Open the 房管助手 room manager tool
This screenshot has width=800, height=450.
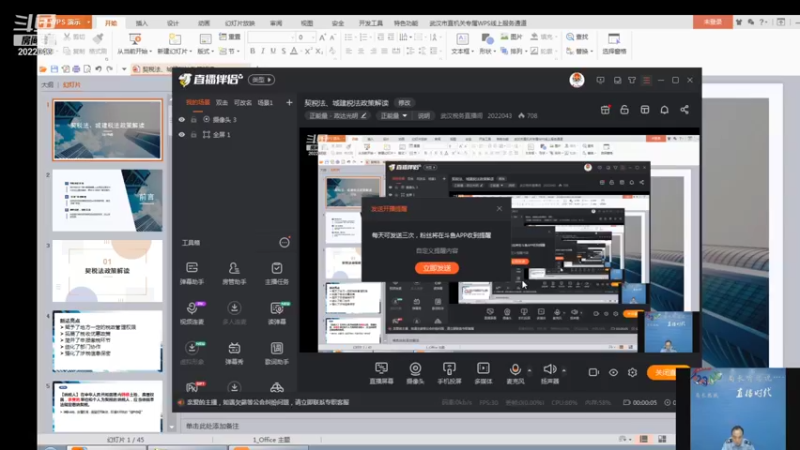(x=234, y=273)
